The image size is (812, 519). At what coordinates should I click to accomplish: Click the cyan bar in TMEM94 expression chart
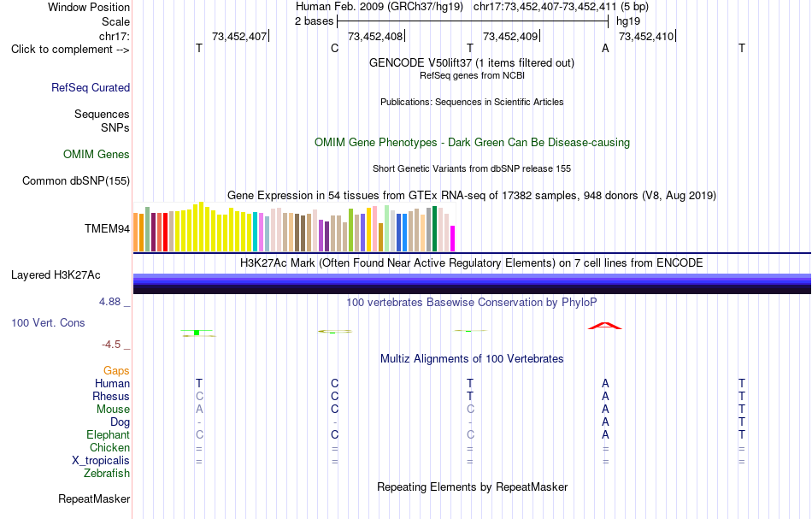pyautogui.click(x=256, y=232)
